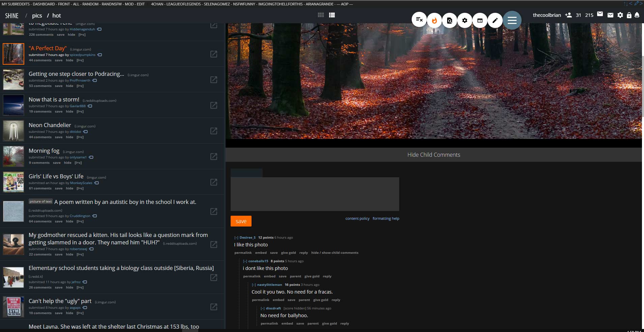
Task: Open external icon for Girls' Life vs Boys' Life
Action: (x=214, y=182)
